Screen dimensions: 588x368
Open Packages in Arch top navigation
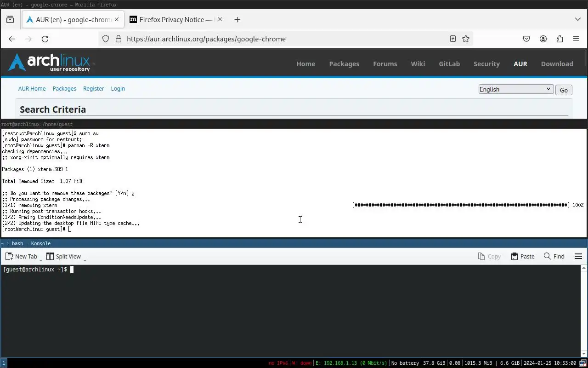[344, 64]
